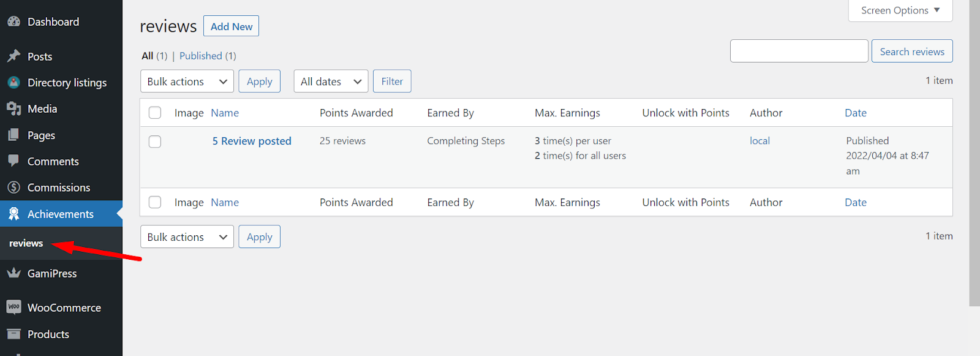
Task: Focus the search reviews text field
Action: point(799,51)
